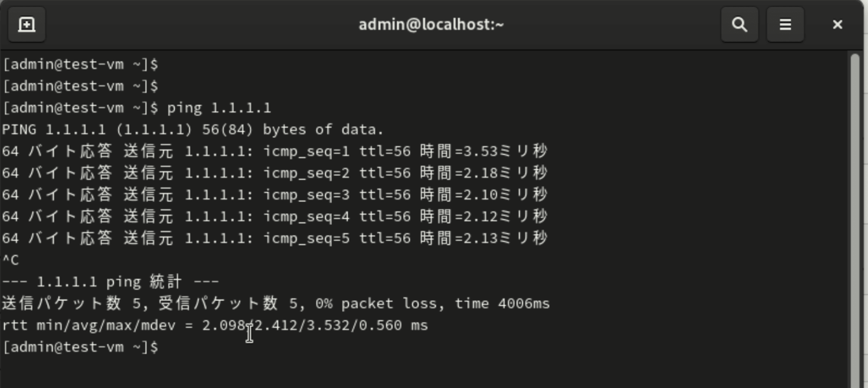Click the icmp_seq=3 reply line

[x=275, y=195]
